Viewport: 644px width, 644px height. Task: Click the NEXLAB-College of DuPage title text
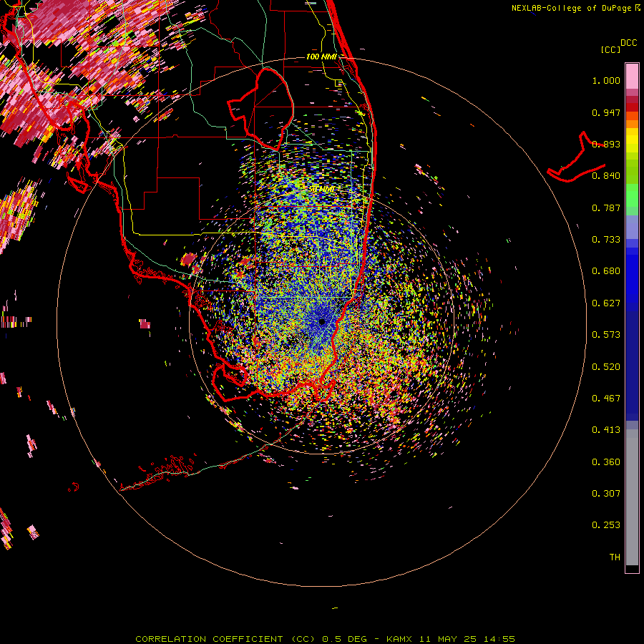tap(573, 8)
